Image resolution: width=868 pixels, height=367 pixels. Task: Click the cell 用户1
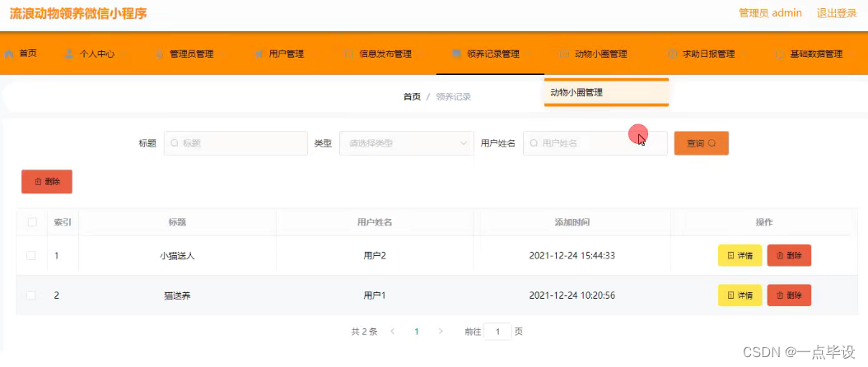point(375,295)
